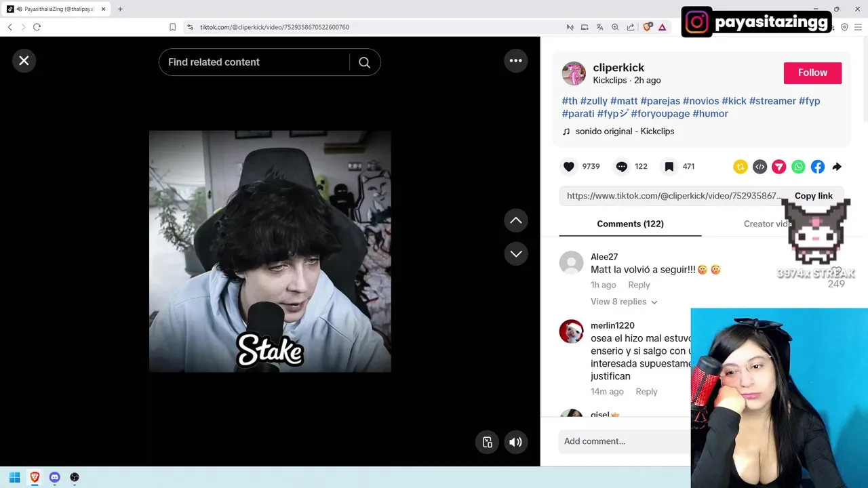Open the Brave Rewards triangle icon
The height and width of the screenshot is (488, 868).
coord(663,27)
